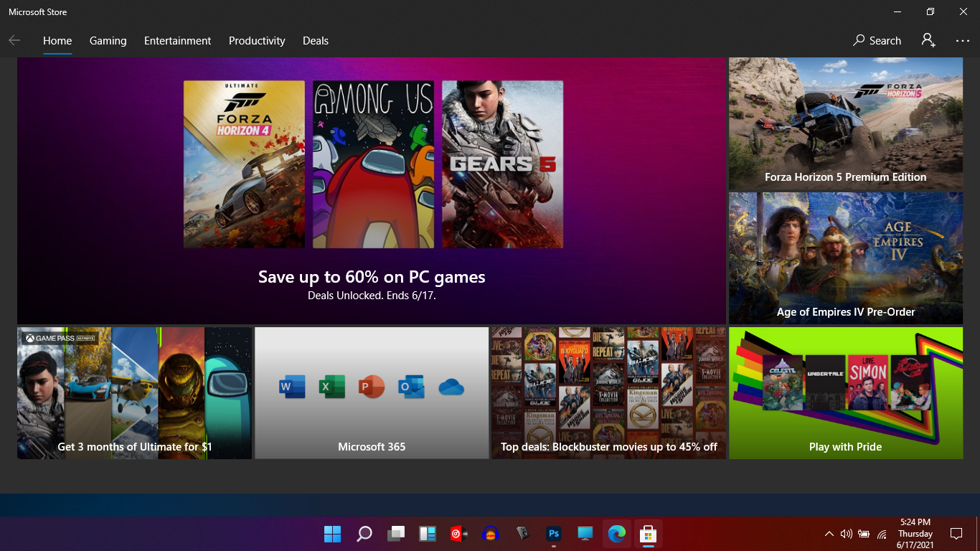Open the taskbar clock and date
This screenshot has height=551, width=980.
tap(915, 534)
